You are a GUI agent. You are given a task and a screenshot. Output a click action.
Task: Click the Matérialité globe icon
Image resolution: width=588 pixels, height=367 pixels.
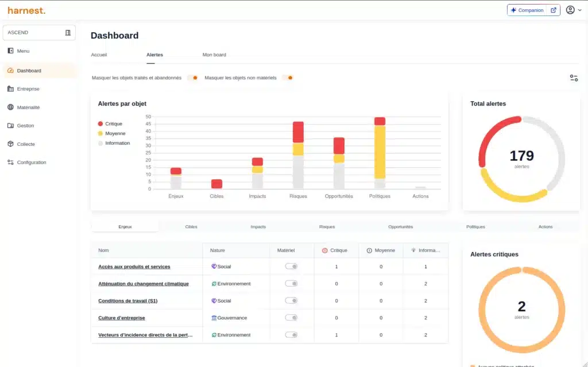10,107
